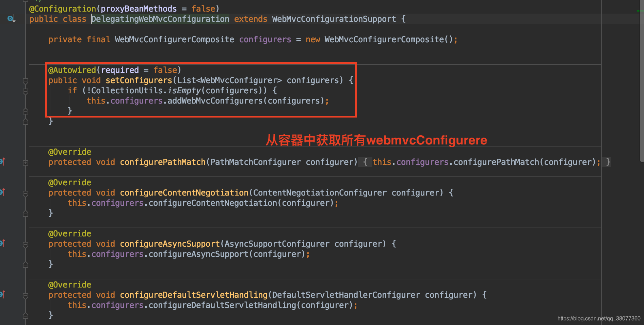Click the PathMatchConfigurer parameter type
644x325 pixels.
coord(256,162)
